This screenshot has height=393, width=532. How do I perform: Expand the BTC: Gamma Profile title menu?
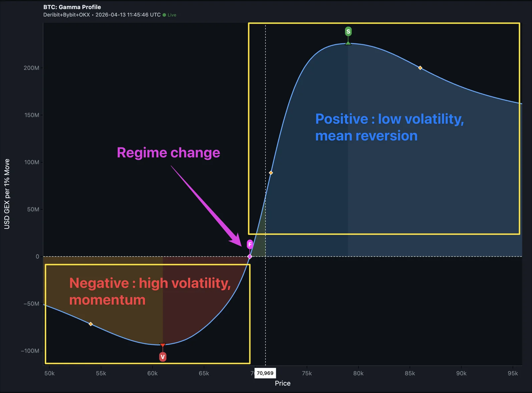(x=71, y=7)
